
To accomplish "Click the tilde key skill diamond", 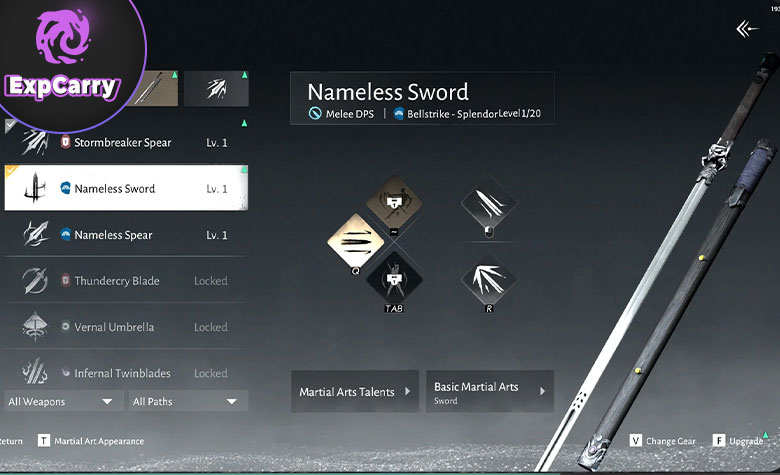I will [x=394, y=203].
